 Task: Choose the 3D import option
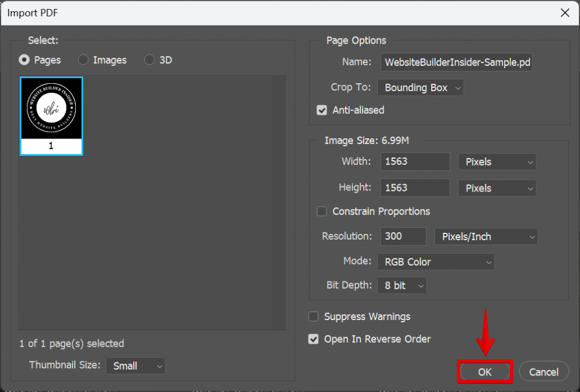(x=149, y=60)
